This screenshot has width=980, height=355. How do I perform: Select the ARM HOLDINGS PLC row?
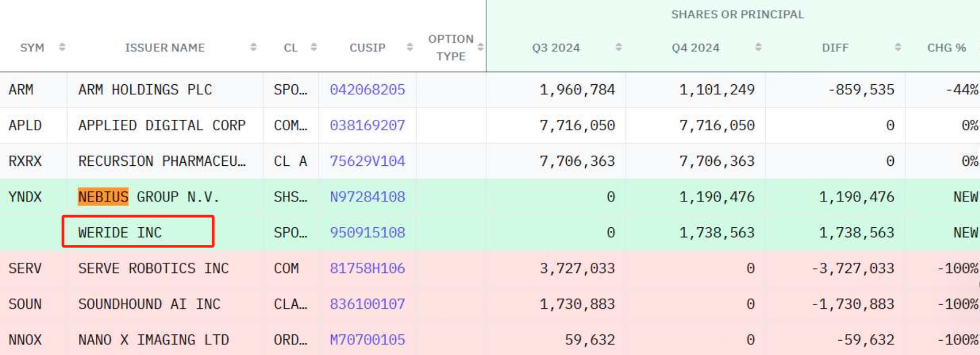pyautogui.click(x=145, y=90)
